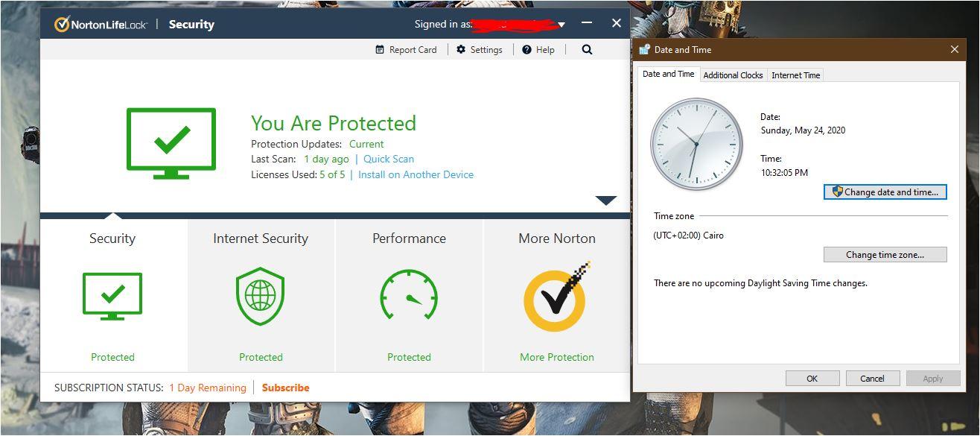Collapse the panel with the dark triangle arrow
Viewport: 980px width, 436px height.
(x=606, y=200)
